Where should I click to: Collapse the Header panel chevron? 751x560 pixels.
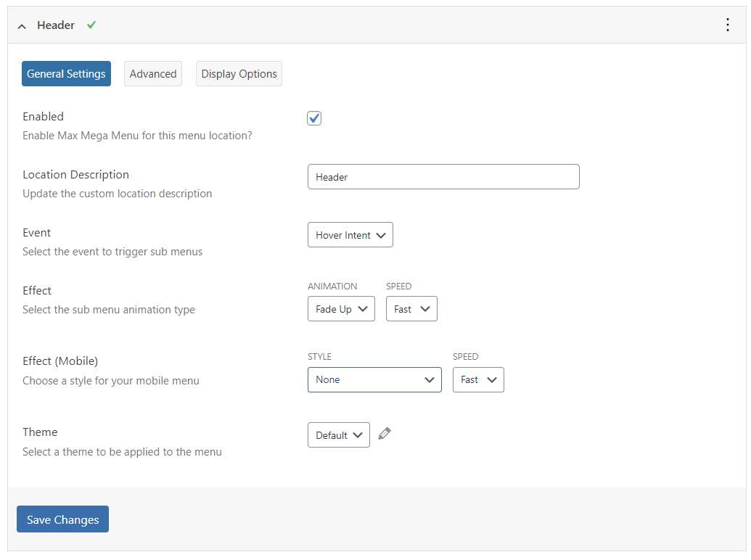tap(22, 26)
